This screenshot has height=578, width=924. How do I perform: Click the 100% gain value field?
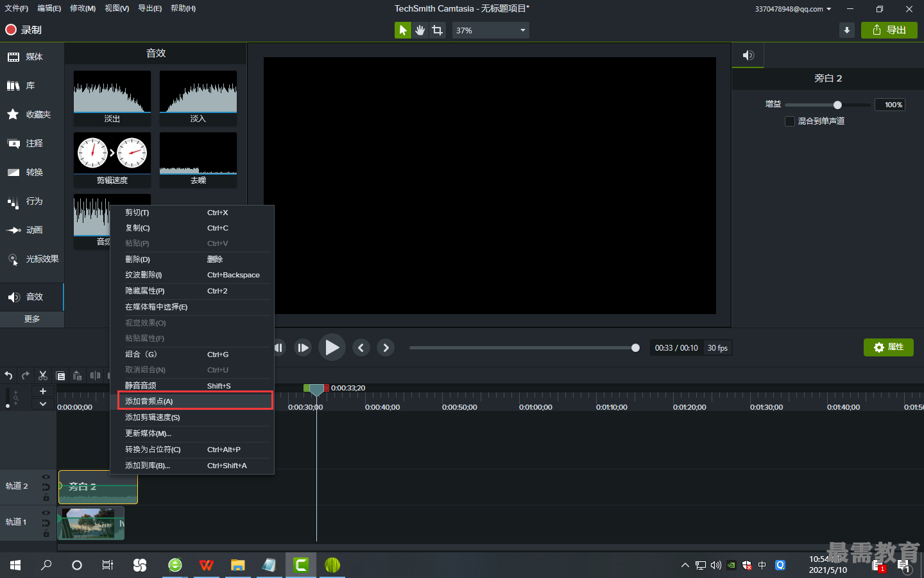pos(890,105)
